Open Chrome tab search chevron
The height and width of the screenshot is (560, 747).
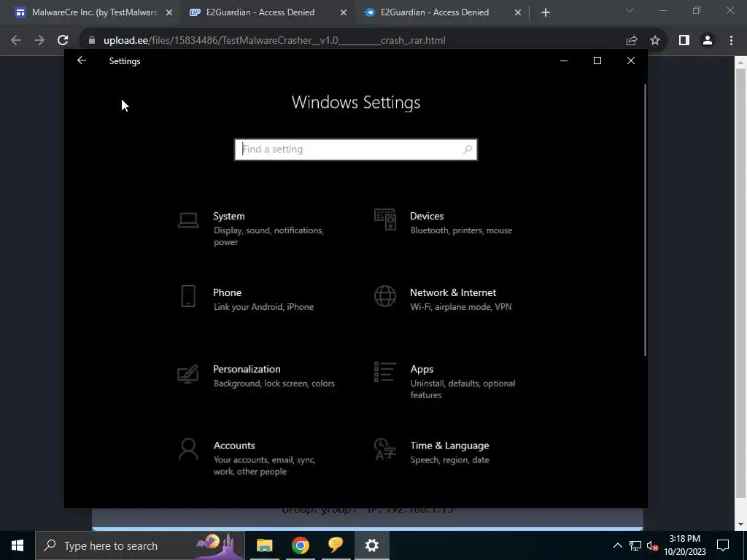click(x=630, y=10)
